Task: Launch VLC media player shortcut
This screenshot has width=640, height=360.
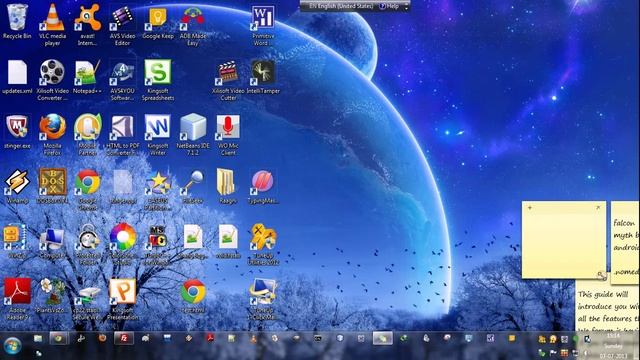Action: [52, 18]
